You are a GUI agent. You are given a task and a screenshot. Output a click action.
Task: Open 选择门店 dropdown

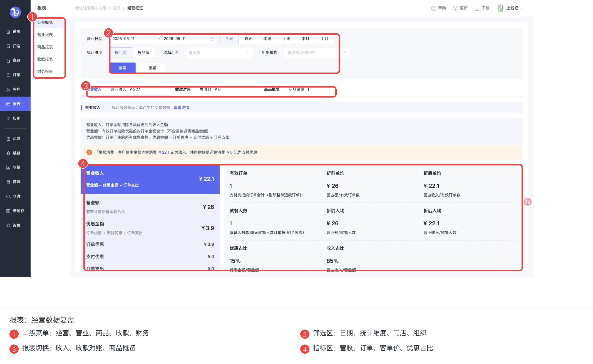coord(219,53)
